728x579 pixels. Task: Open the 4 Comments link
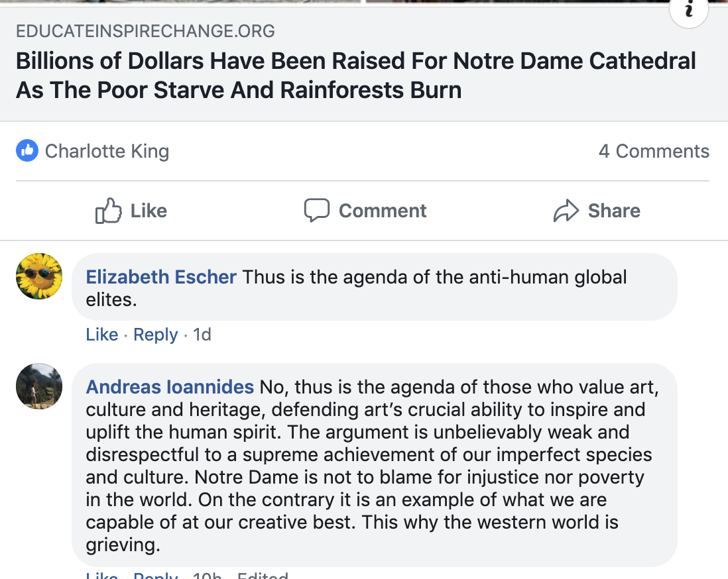[653, 151]
